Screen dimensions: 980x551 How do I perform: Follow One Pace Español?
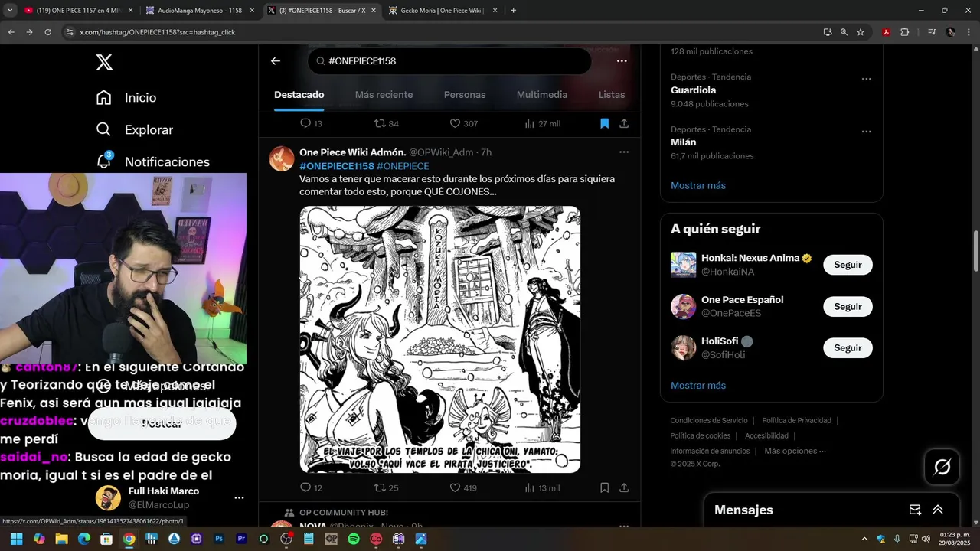coord(848,306)
